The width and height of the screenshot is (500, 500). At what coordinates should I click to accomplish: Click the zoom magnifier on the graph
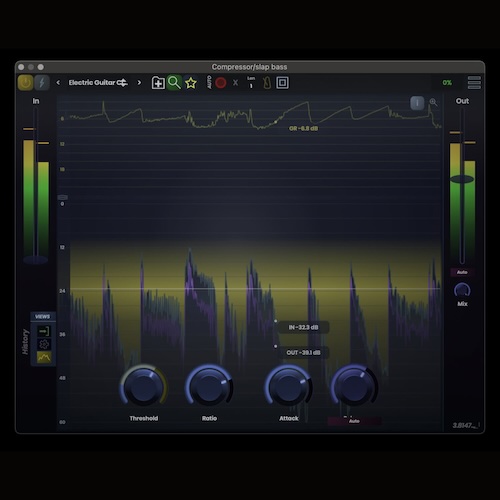(433, 102)
